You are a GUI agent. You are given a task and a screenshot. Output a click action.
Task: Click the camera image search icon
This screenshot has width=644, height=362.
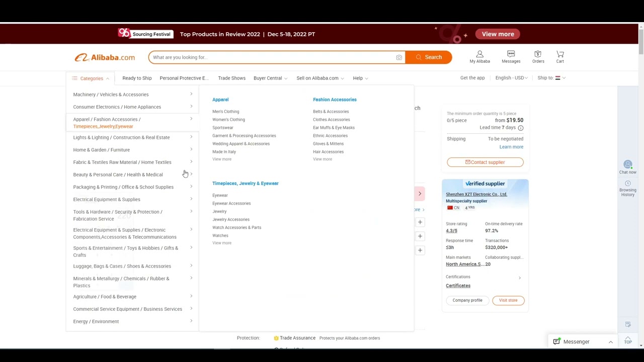(399, 57)
